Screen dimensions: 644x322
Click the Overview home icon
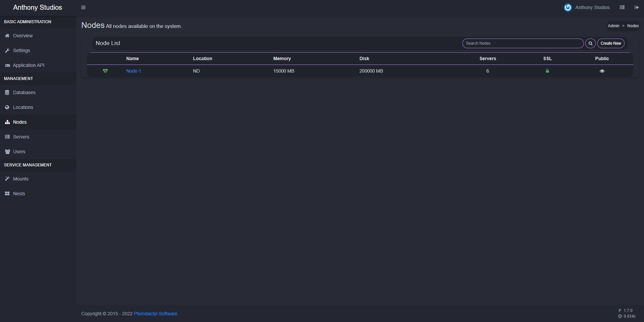7,36
